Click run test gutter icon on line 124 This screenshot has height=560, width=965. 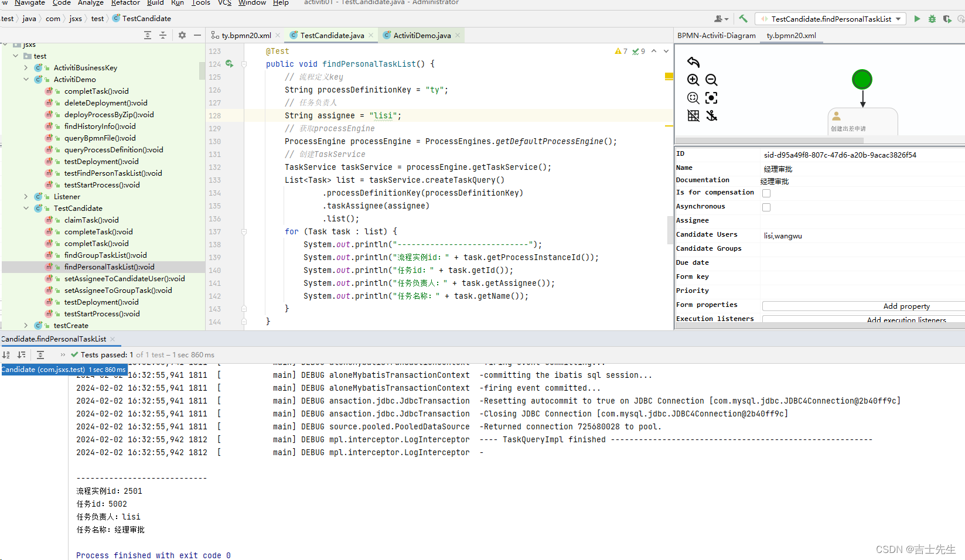click(x=230, y=64)
